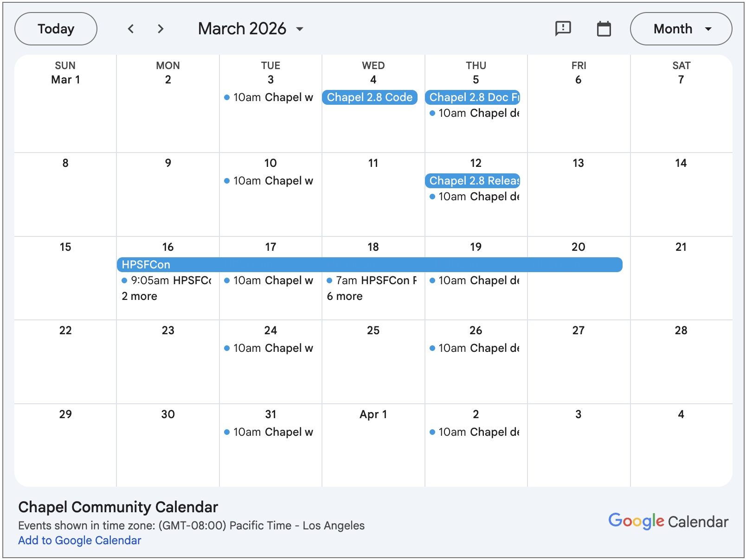Open the HPSFCon multi-day event bar
The image size is (746, 560).
pos(369,265)
